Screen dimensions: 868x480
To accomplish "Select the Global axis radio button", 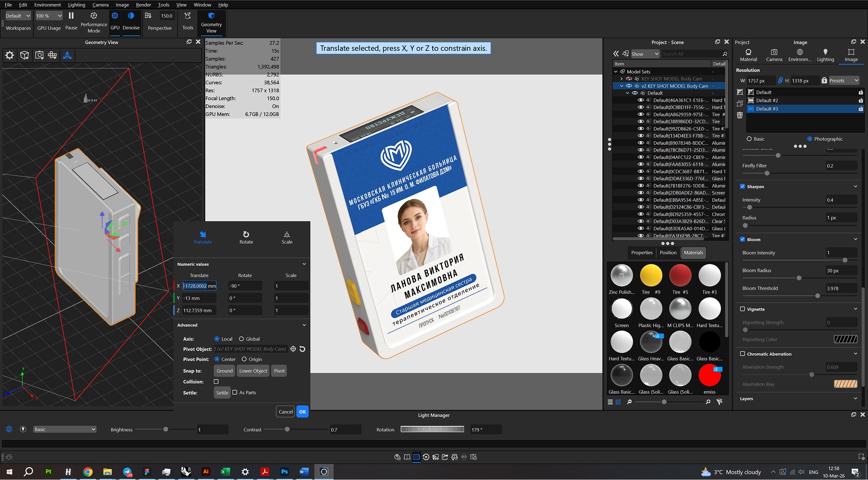I will [241, 339].
